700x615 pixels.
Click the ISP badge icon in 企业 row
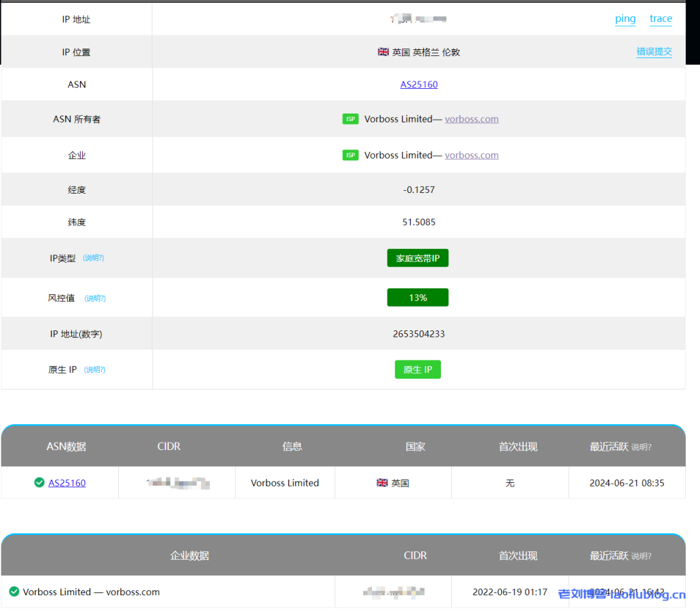pos(350,155)
